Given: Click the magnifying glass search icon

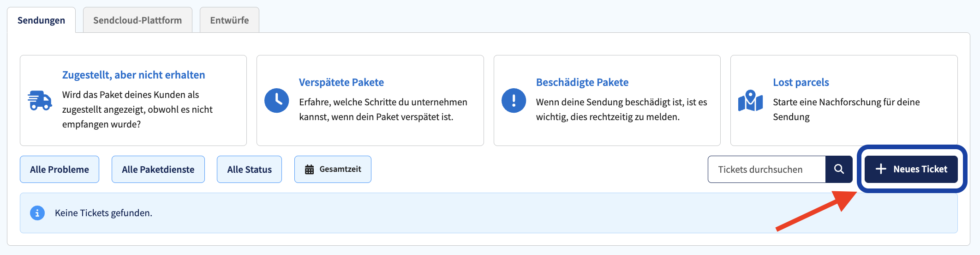Looking at the screenshot, I should tap(839, 169).
